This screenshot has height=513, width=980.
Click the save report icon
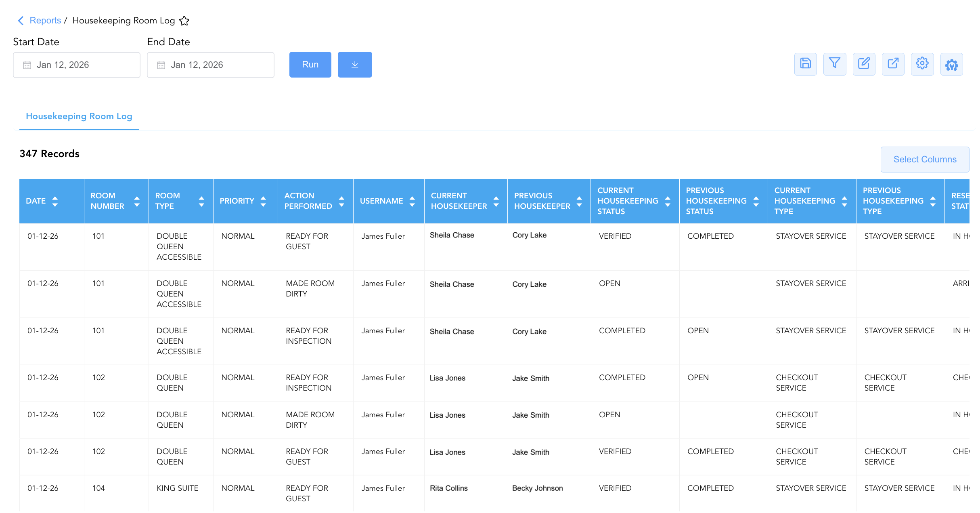805,64
